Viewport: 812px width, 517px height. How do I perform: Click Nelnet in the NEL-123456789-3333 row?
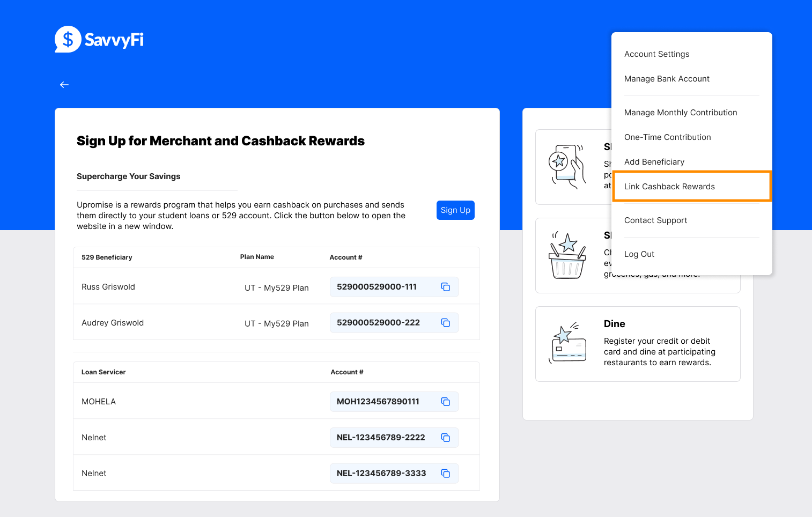click(x=94, y=474)
